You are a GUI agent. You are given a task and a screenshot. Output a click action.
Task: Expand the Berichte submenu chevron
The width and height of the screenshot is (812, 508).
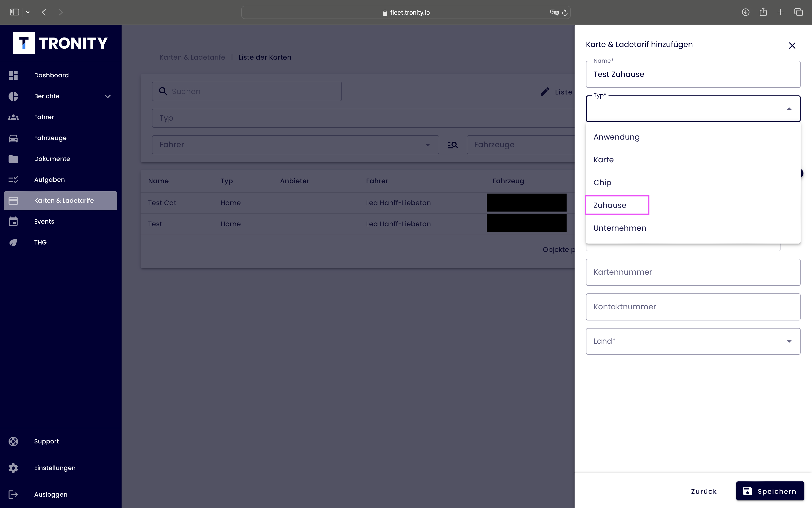click(108, 96)
